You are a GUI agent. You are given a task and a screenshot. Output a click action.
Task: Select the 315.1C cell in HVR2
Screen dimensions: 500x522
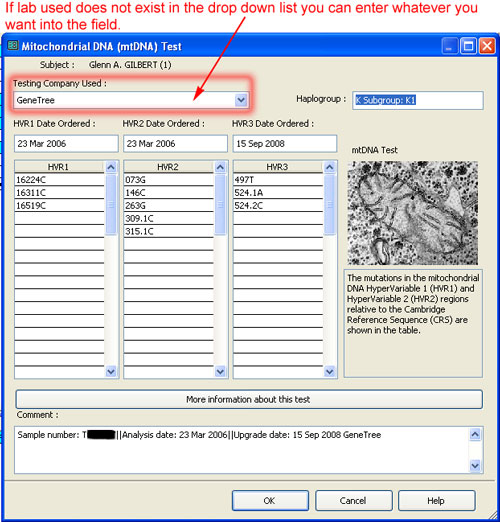click(168, 231)
